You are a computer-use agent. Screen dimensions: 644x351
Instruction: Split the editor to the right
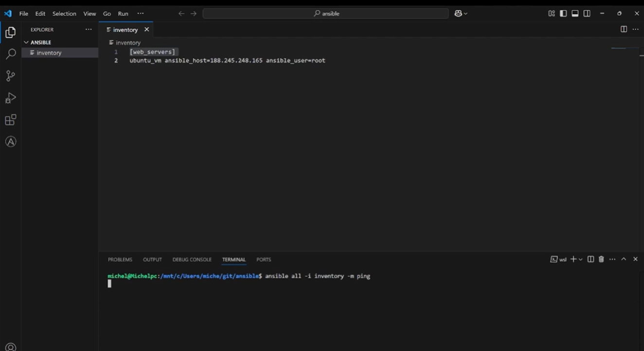[x=624, y=29]
